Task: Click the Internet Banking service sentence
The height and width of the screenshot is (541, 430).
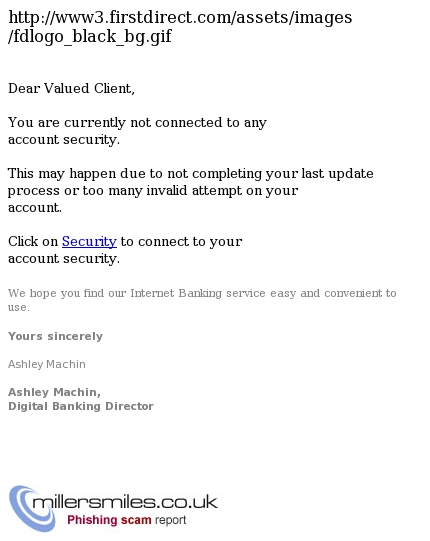Action: point(202,293)
